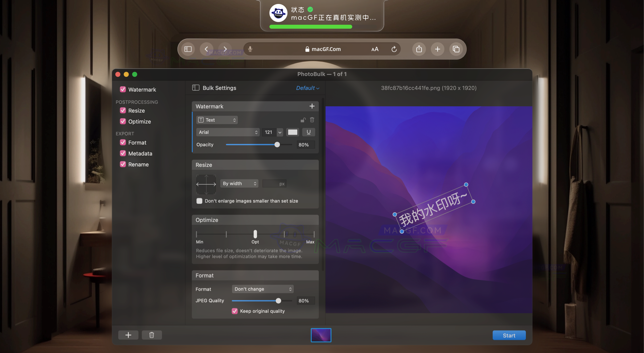Uncheck Keep original quality

[x=234, y=311]
